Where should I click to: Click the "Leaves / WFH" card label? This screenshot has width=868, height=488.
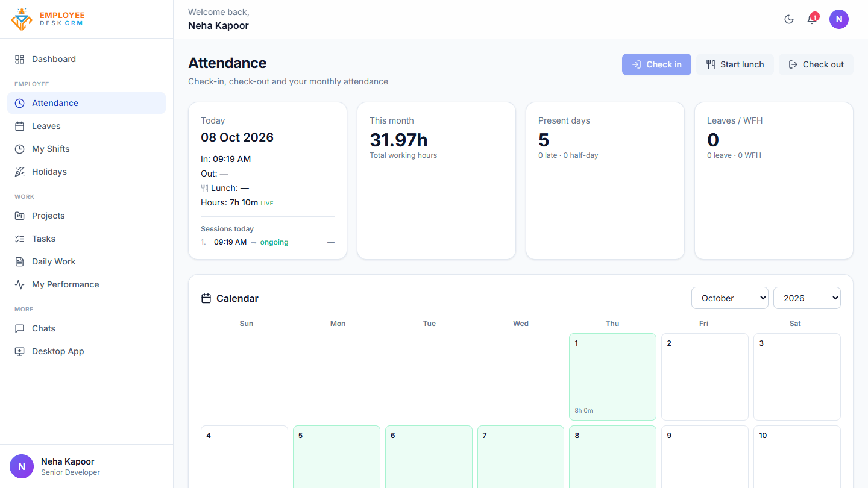735,120
